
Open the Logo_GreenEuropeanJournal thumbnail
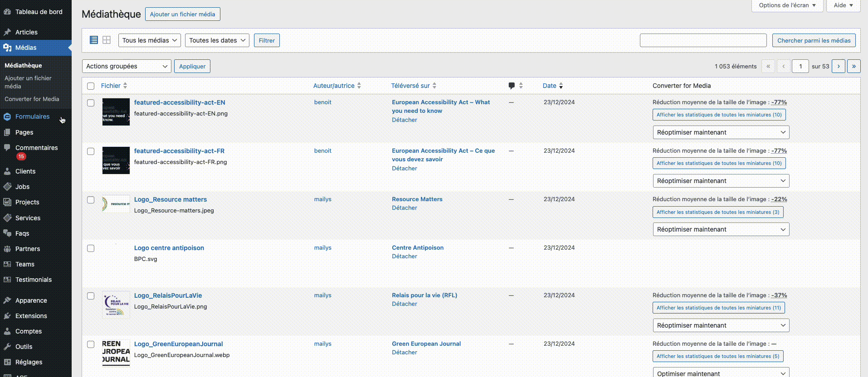pos(116,353)
